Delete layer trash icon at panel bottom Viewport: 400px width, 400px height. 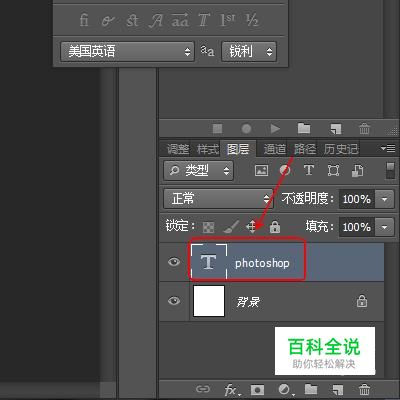tap(364, 389)
